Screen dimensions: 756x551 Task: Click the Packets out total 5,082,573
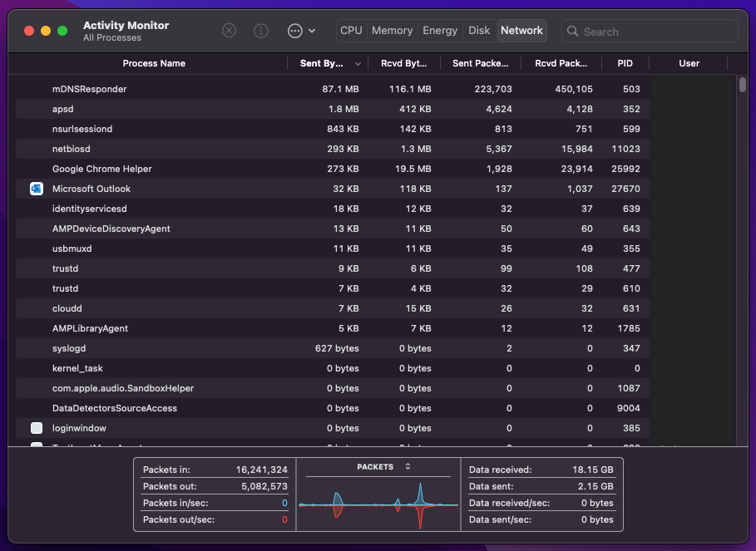[x=264, y=486]
